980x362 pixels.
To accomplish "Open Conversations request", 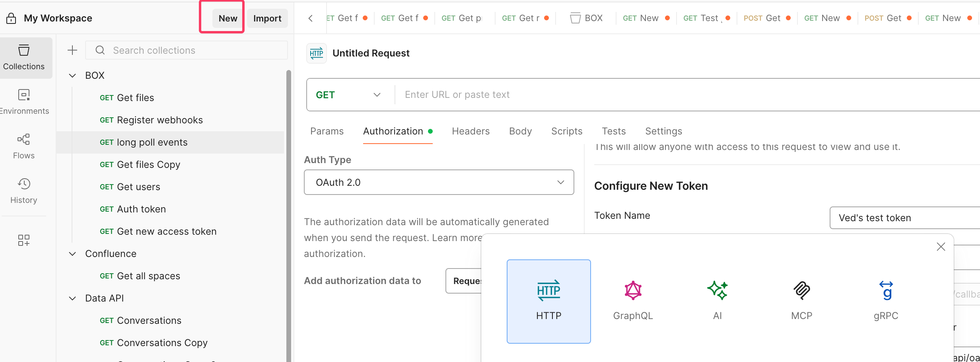I will (x=170, y=321).
